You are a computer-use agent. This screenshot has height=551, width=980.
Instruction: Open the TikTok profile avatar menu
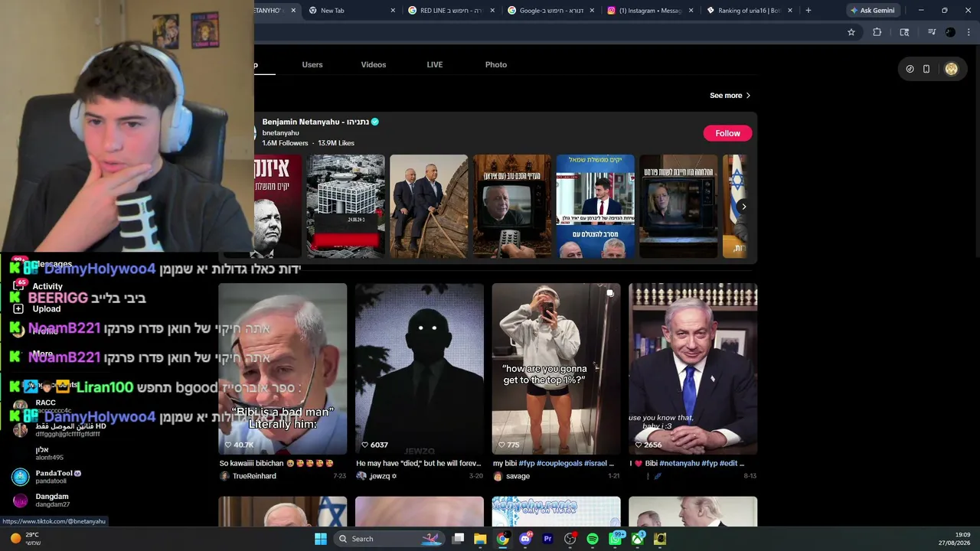[x=951, y=69]
